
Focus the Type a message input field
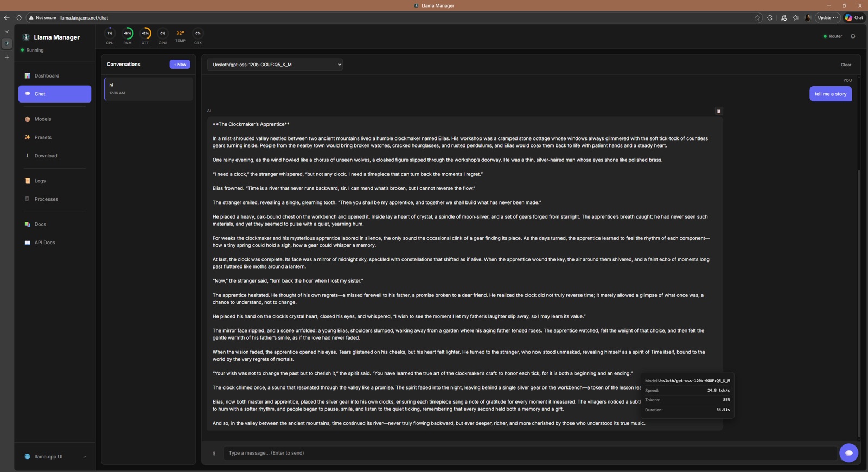tap(530, 453)
